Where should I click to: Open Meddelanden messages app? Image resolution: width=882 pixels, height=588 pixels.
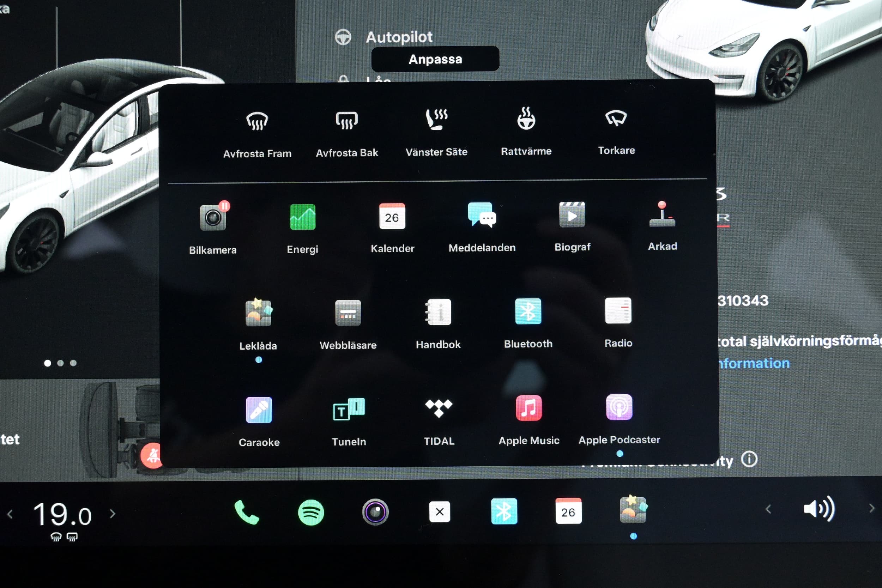(482, 227)
